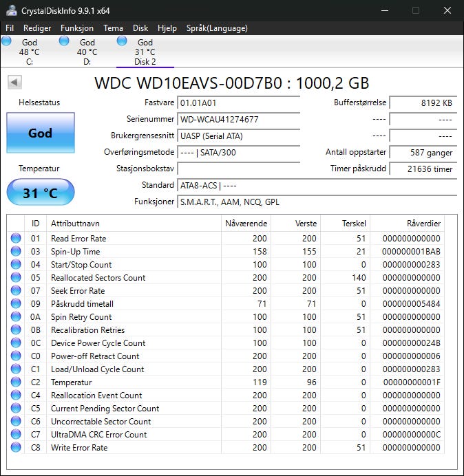Click the blue status orb for D: drive
This screenshot has height=476, width=464.
click(x=64, y=41)
